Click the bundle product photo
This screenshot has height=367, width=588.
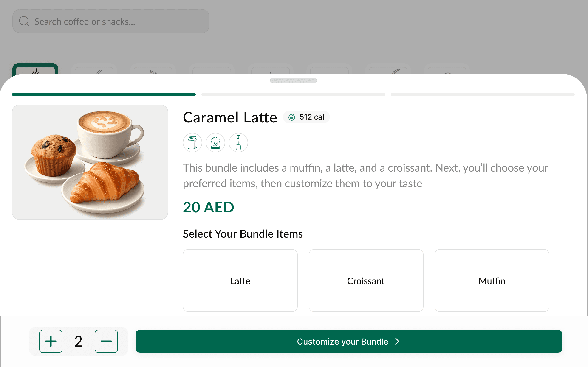(x=90, y=162)
